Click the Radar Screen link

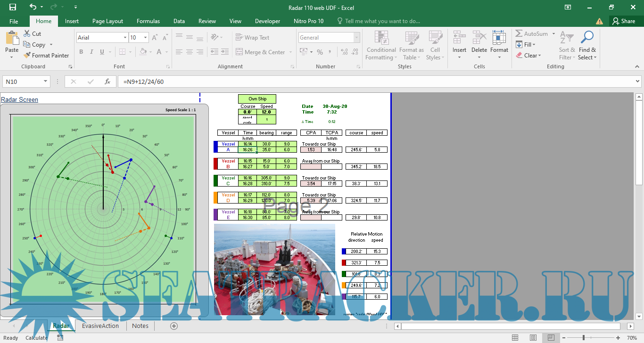[19, 99]
